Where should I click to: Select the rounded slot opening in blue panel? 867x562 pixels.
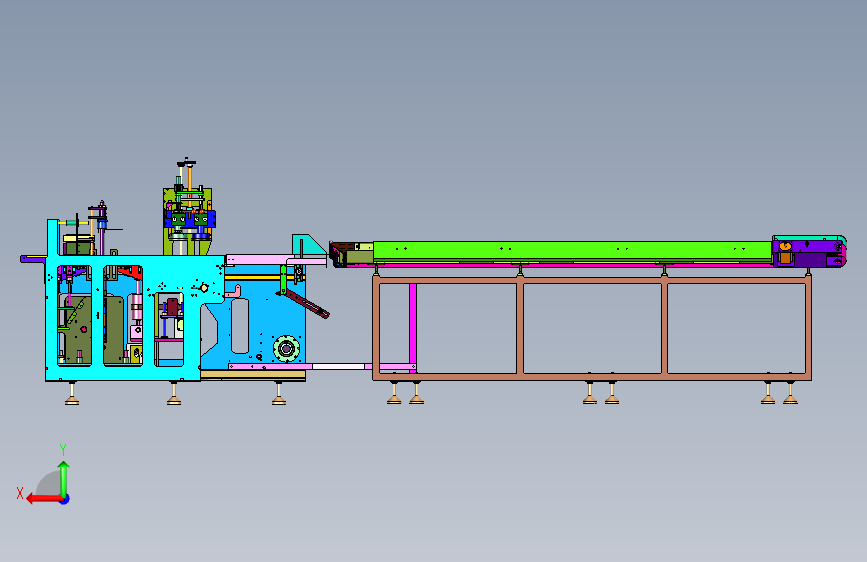point(239,326)
